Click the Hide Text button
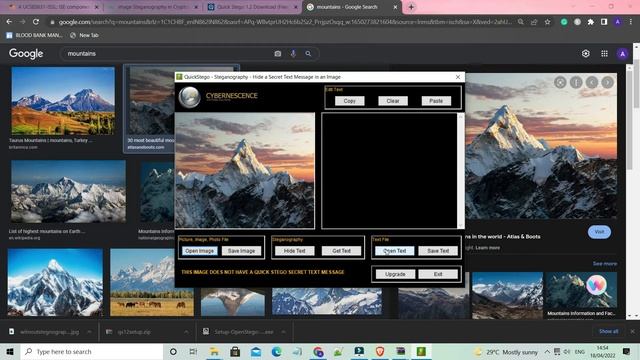640x360 pixels. pyautogui.click(x=294, y=251)
